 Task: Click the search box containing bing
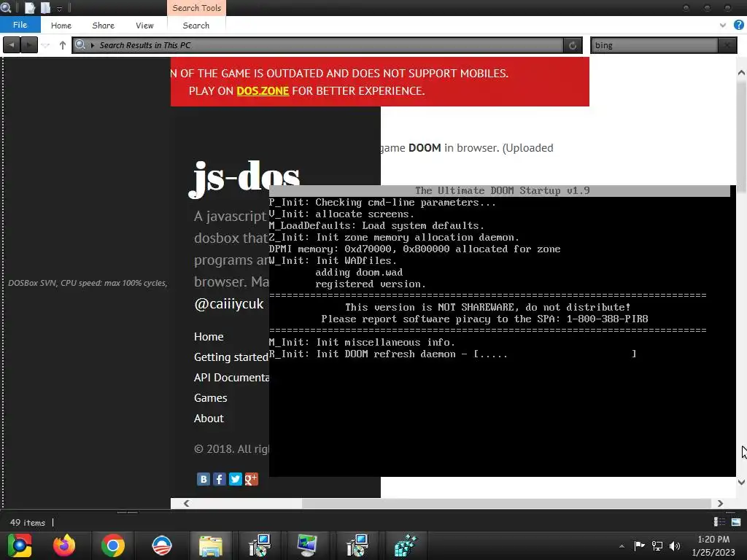[654, 45]
